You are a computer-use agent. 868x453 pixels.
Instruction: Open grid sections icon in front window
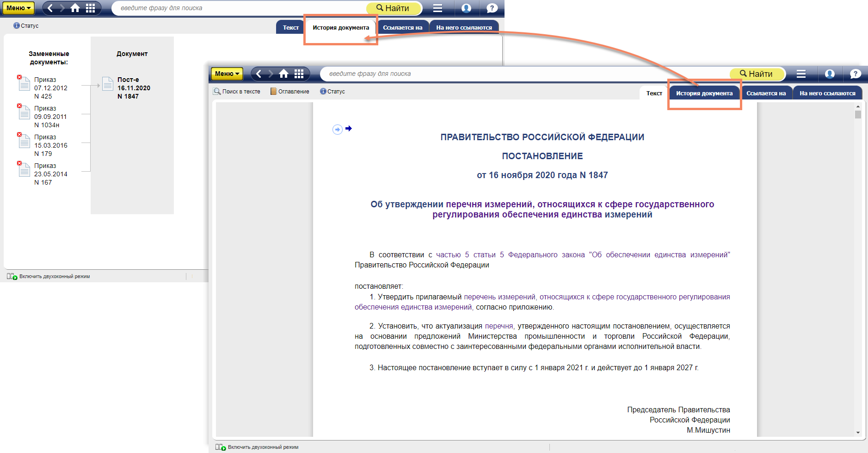tap(299, 74)
